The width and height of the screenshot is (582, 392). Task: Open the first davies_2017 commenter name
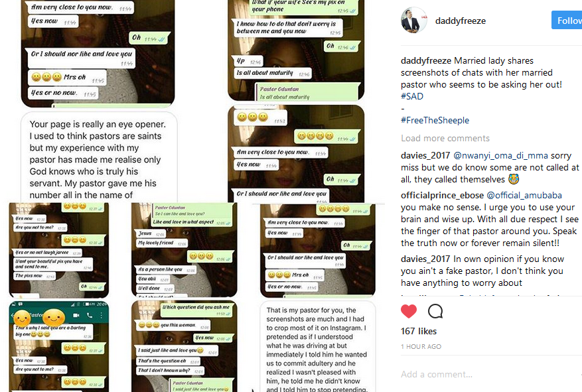pos(425,155)
